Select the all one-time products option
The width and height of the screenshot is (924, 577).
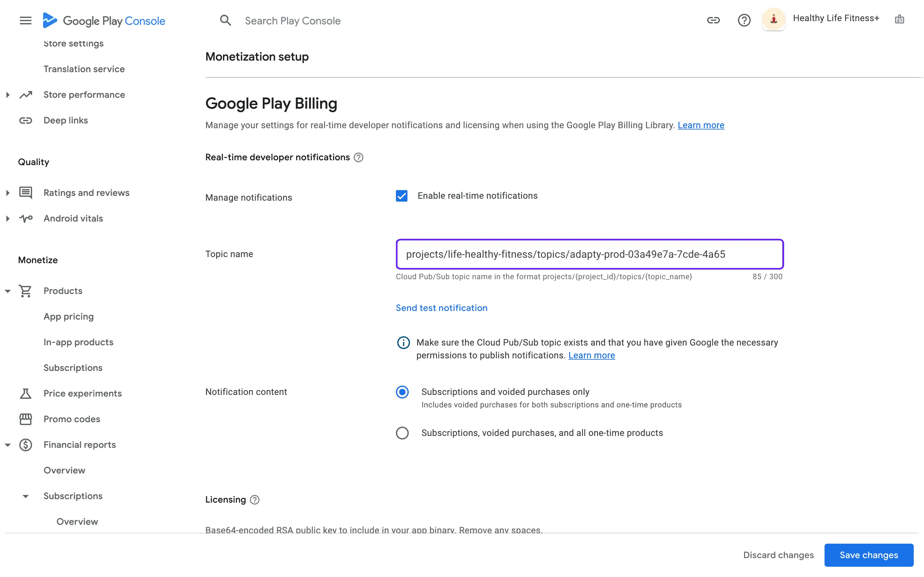[402, 433]
